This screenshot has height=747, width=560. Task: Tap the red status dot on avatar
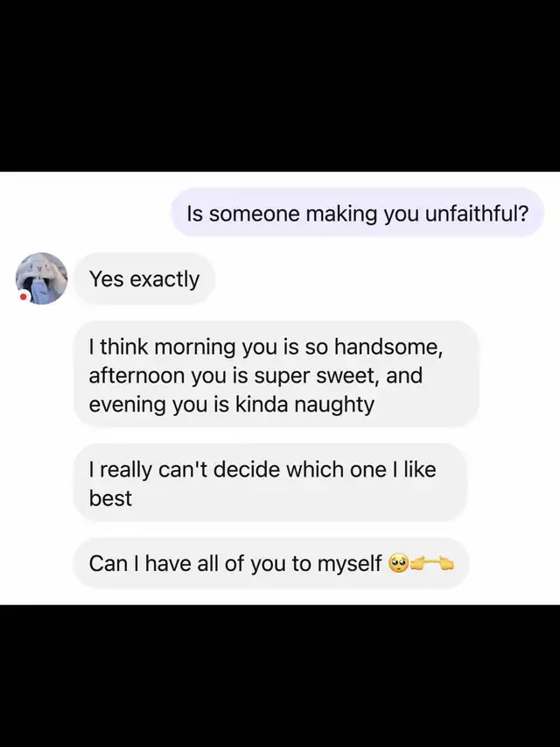(23, 297)
